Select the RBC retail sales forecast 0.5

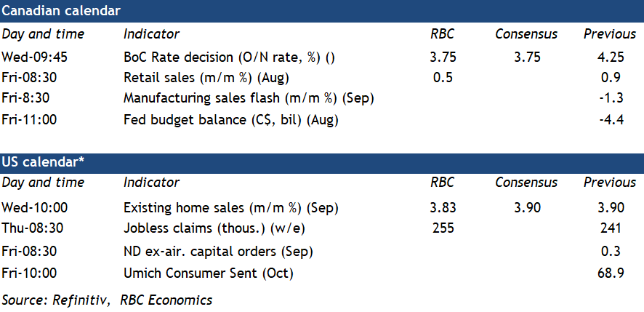(441, 78)
